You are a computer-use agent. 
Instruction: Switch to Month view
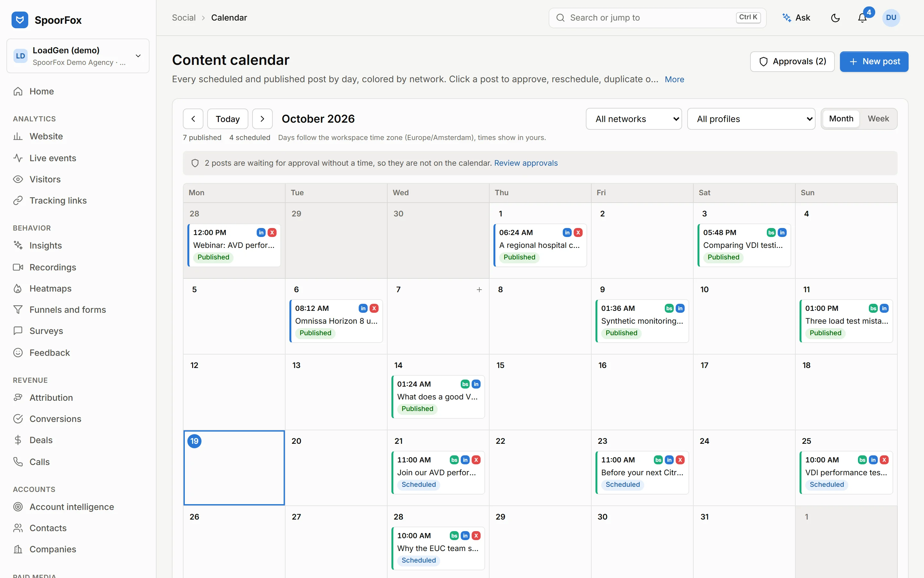point(841,118)
